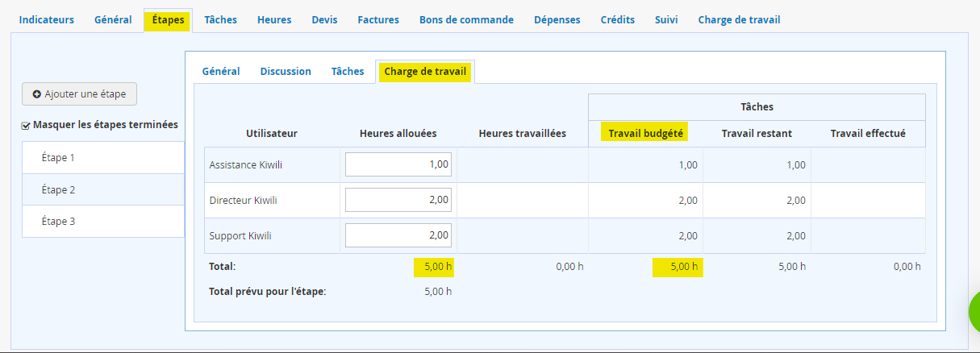Image resolution: width=980 pixels, height=353 pixels.
Task: Select Étape 3 in the list
Action: (103, 221)
